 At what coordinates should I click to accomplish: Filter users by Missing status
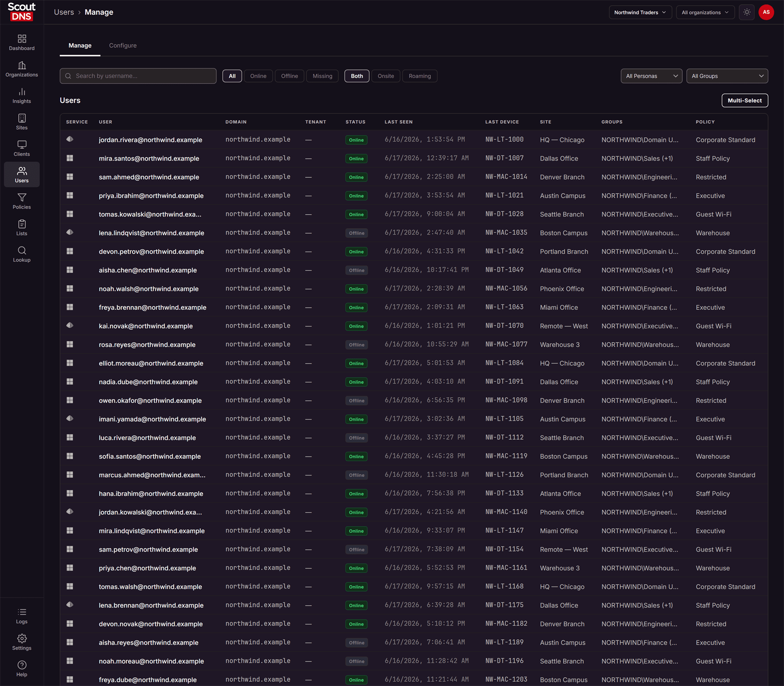(322, 76)
